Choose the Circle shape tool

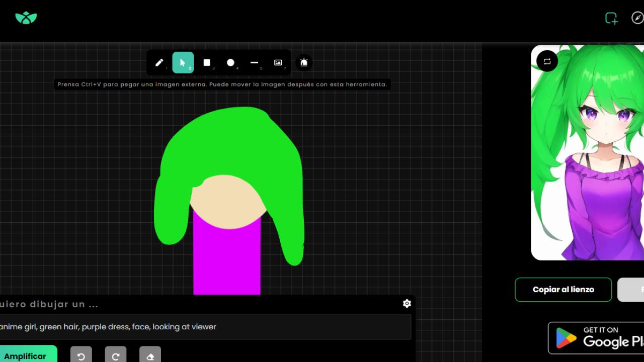(230, 63)
